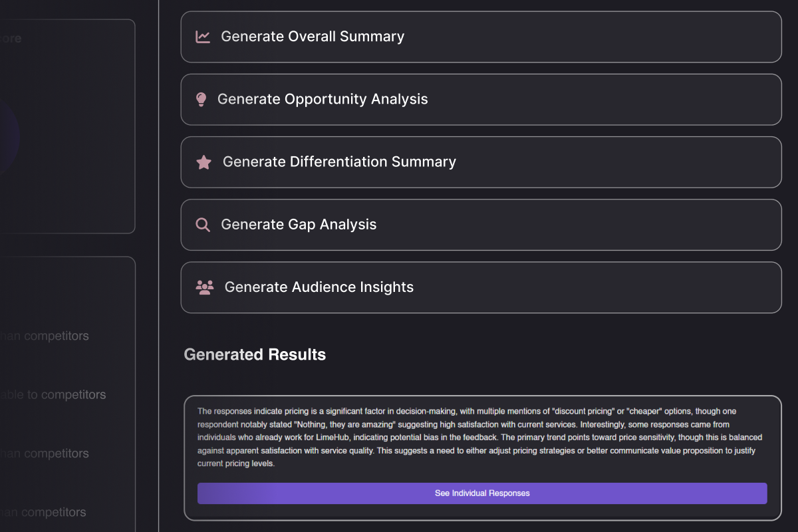Open See Individual Responses
The image size is (798, 532).
coord(482,493)
